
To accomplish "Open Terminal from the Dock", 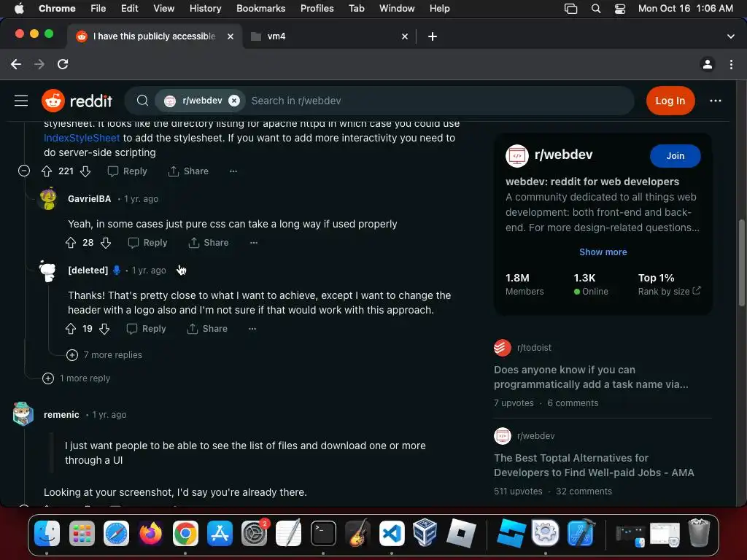I will pyautogui.click(x=323, y=532).
